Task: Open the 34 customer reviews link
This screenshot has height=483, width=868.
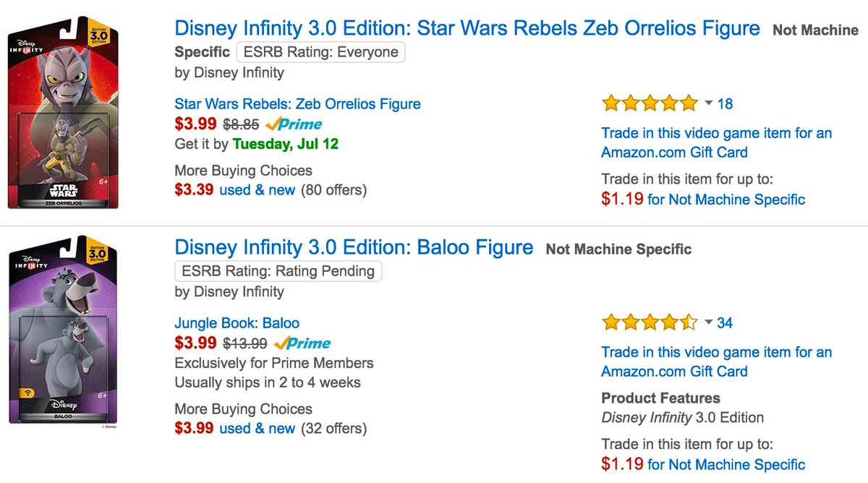Action: point(725,322)
